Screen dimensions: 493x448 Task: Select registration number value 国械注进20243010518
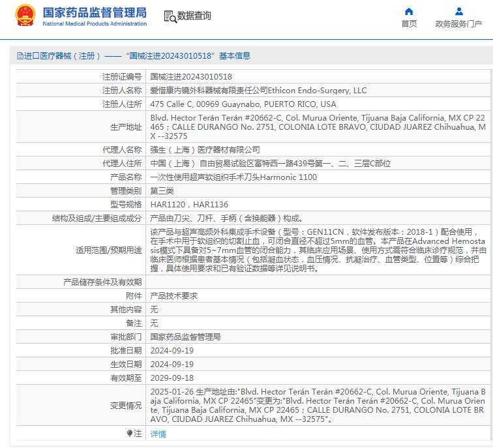191,77
